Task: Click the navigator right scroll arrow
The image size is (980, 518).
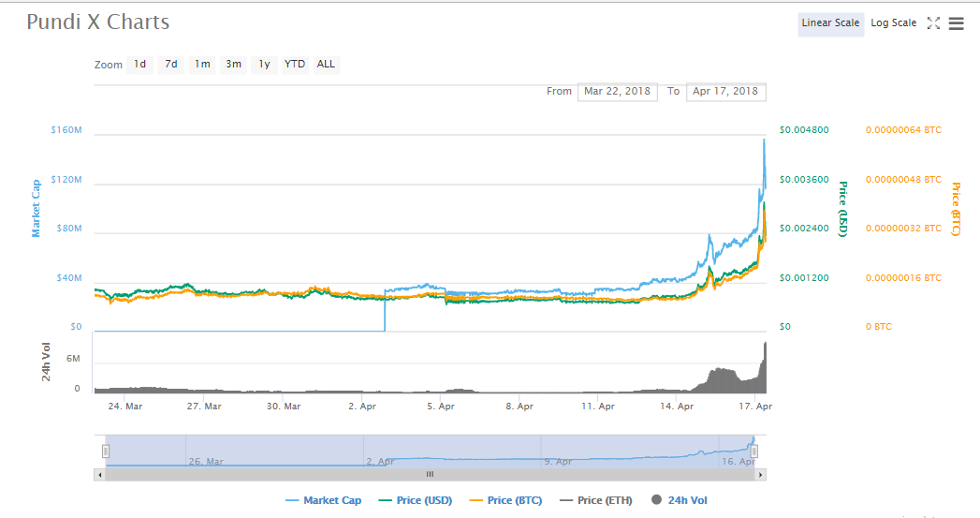Action: 760,475
